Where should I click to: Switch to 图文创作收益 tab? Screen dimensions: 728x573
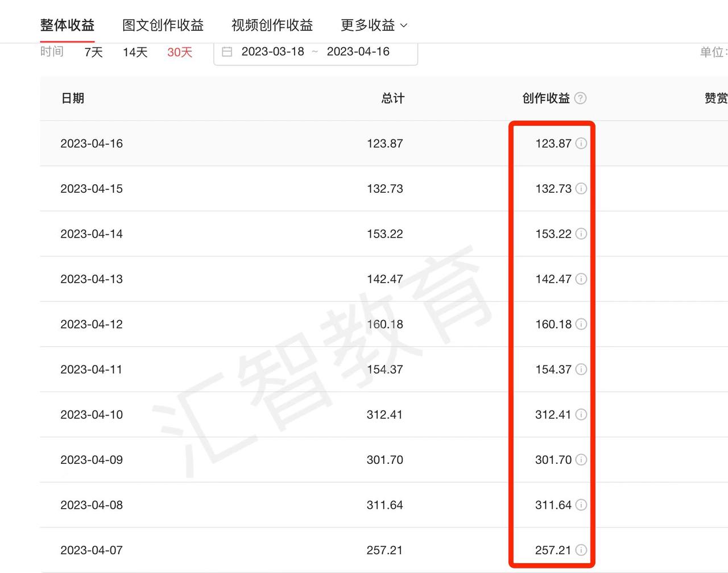coord(163,25)
